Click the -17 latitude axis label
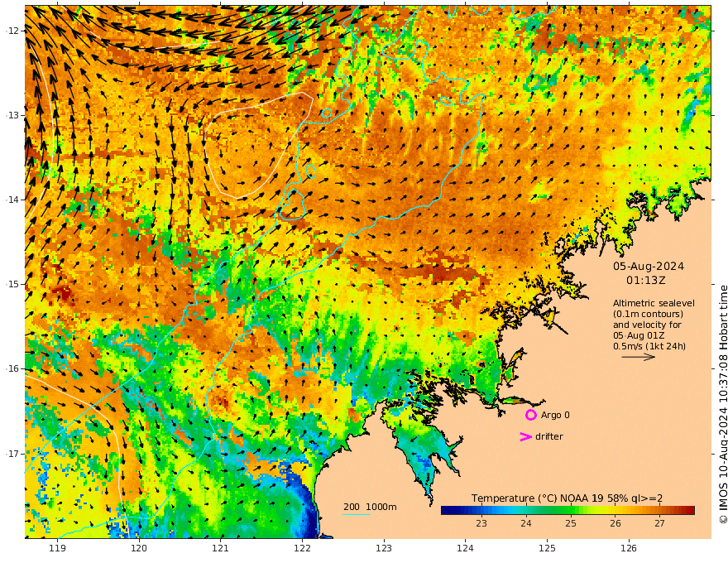 [x=12, y=454]
